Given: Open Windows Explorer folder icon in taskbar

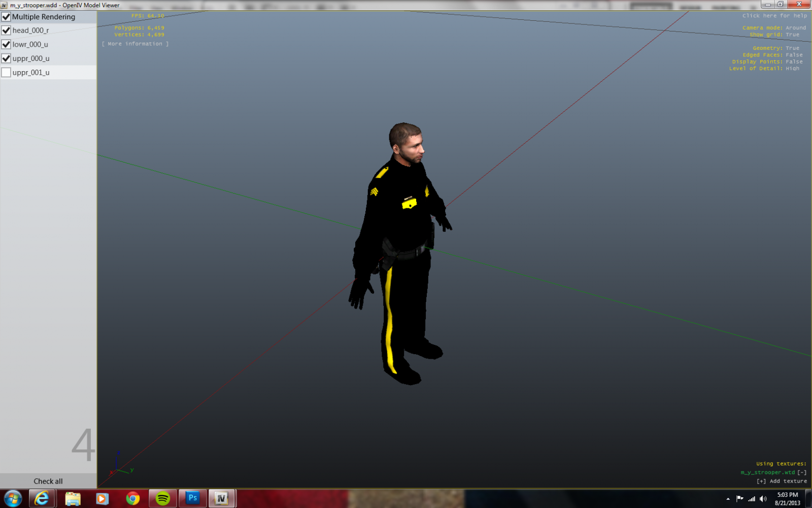Looking at the screenshot, I should (x=73, y=498).
